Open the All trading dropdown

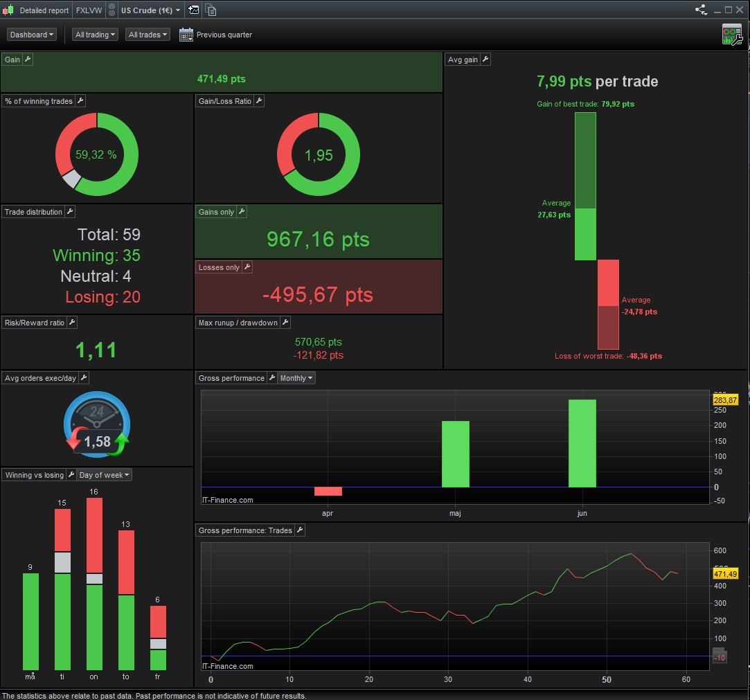96,35
